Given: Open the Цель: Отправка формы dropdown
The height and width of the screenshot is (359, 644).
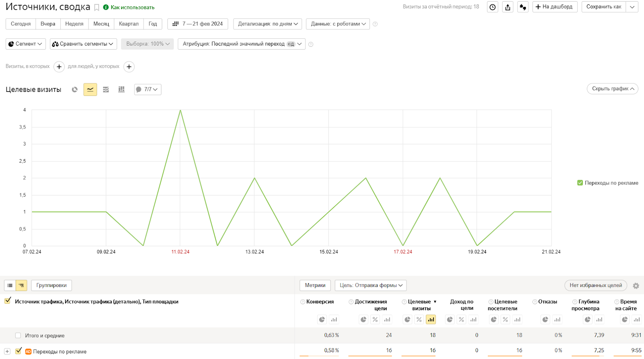Looking at the screenshot, I should tap(370, 285).
